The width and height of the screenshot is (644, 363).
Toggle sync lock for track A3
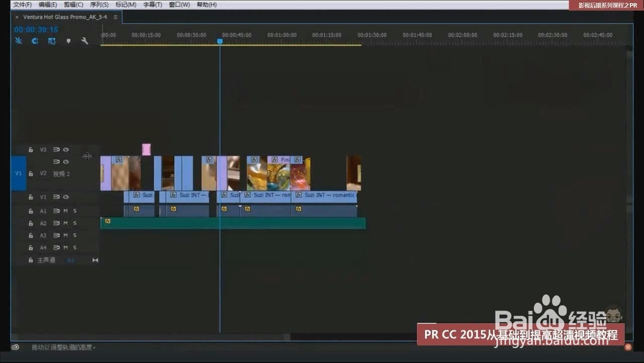click(x=56, y=235)
